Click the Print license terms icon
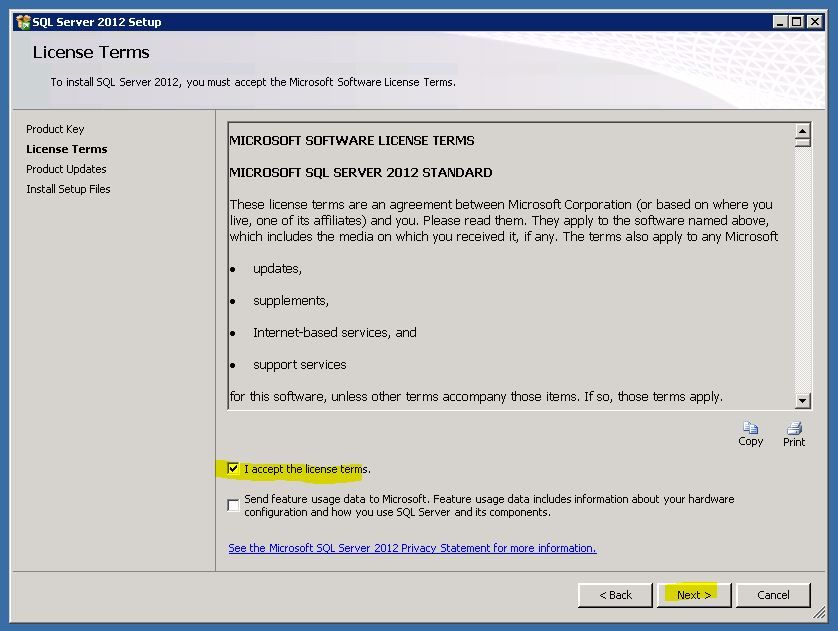 (794, 428)
